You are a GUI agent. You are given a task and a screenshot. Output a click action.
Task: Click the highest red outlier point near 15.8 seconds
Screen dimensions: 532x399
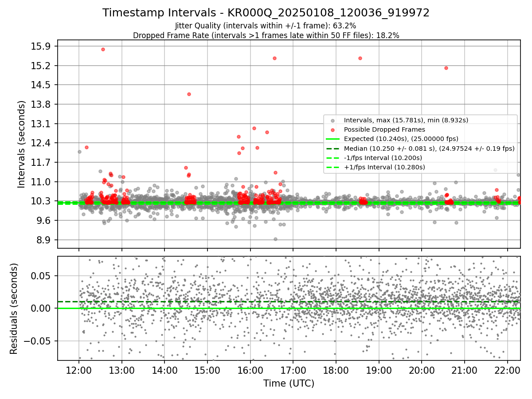[x=103, y=49]
